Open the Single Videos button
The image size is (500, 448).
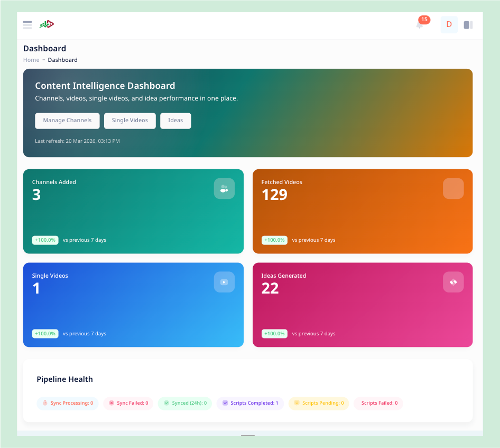point(130,121)
